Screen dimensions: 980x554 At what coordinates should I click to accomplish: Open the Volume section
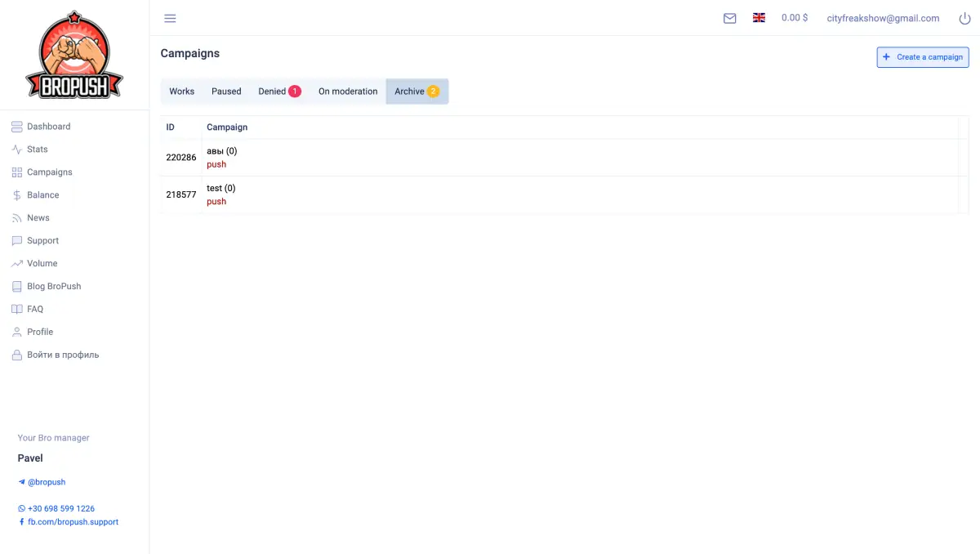tap(42, 263)
